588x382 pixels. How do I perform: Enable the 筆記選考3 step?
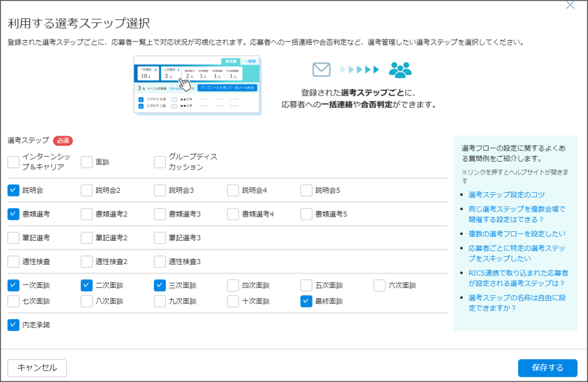[x=160, y=238]
